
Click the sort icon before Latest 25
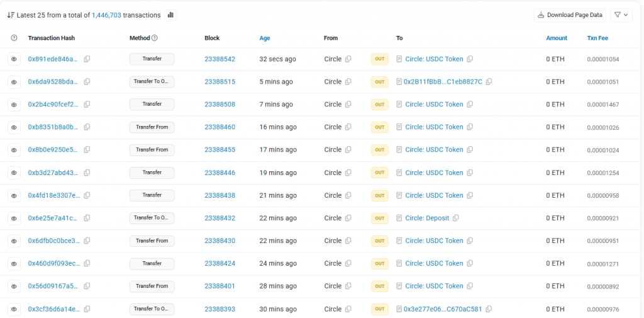pos(11,15)
